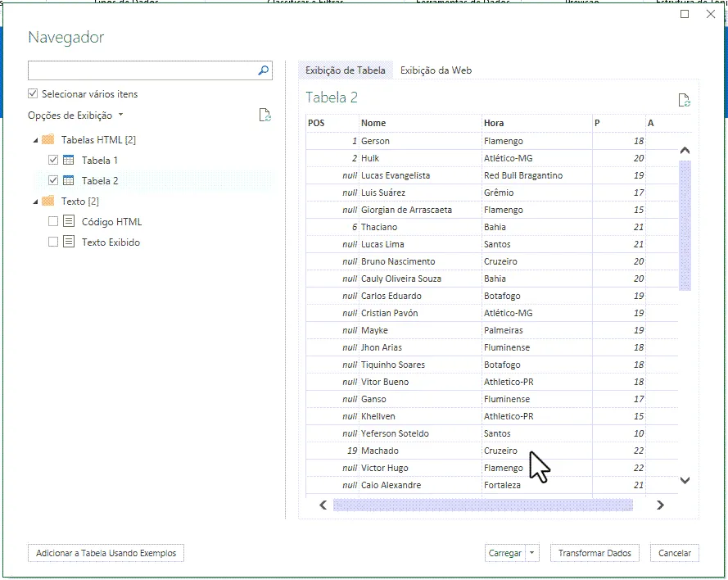
Task: Click the Gerson name cell
Action: (x=421, y=141)
